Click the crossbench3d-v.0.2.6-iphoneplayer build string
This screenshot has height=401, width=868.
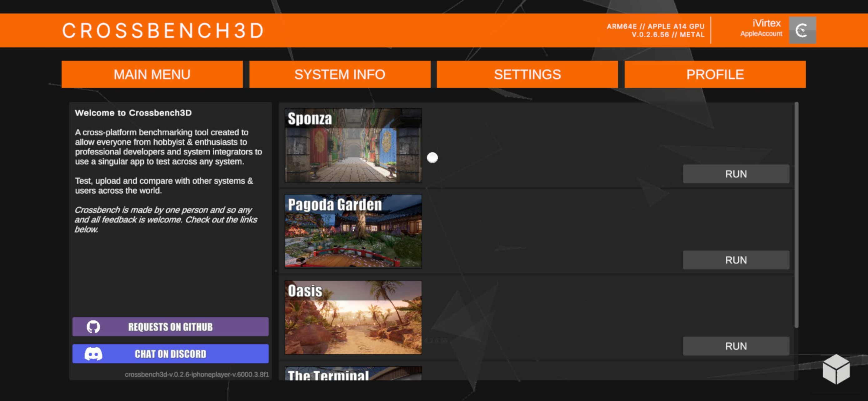coord(197,374)
